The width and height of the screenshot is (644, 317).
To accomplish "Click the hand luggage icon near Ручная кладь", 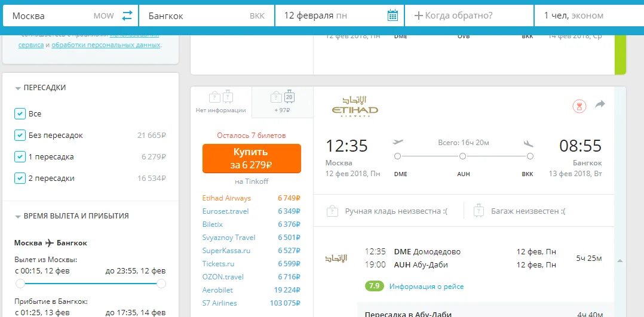I will [x=332, y=211].
